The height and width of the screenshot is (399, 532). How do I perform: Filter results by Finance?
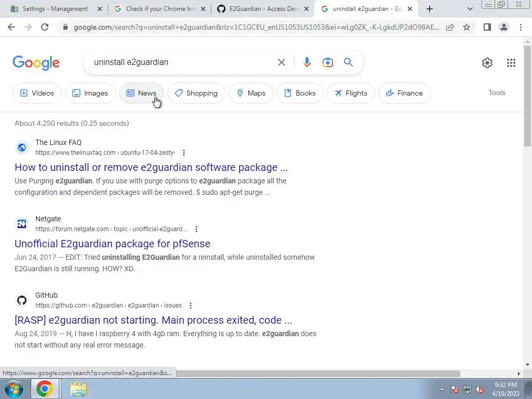404,93
